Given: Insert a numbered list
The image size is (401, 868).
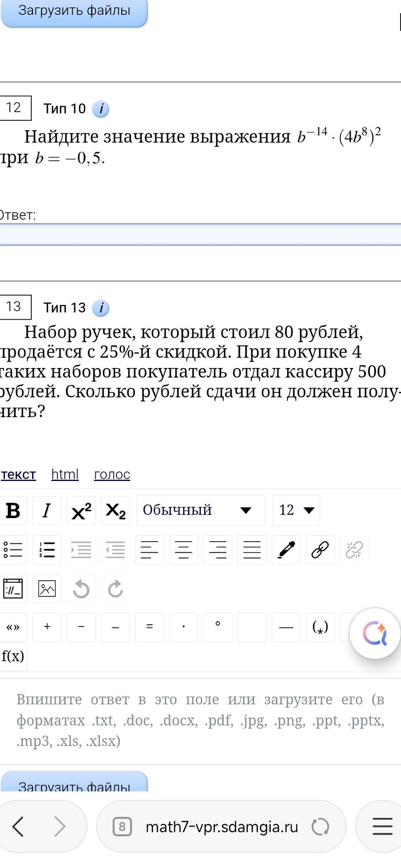Looking at the screenshot, I should [47, 550].
